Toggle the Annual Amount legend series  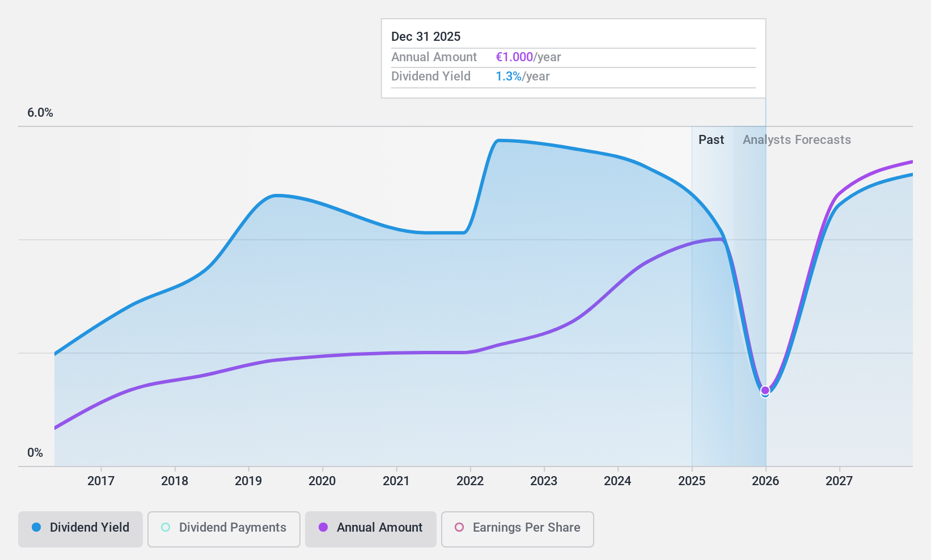coord(371,529)
